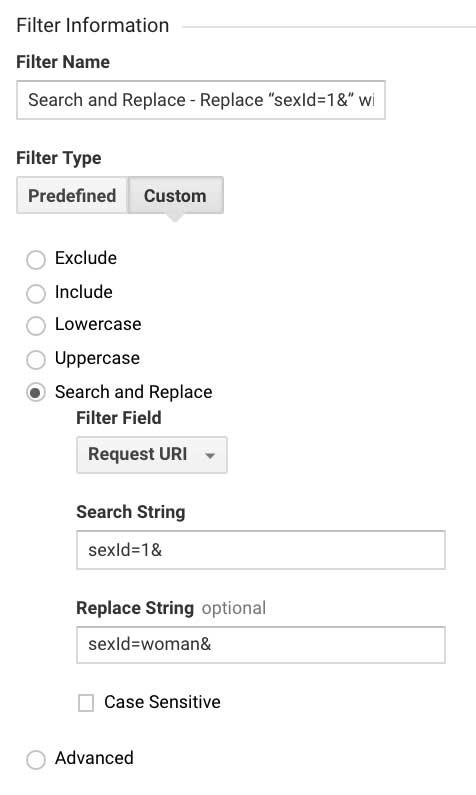
Task: Open the Request URI filter field dropdown
Action: click(x=152, y=455)
